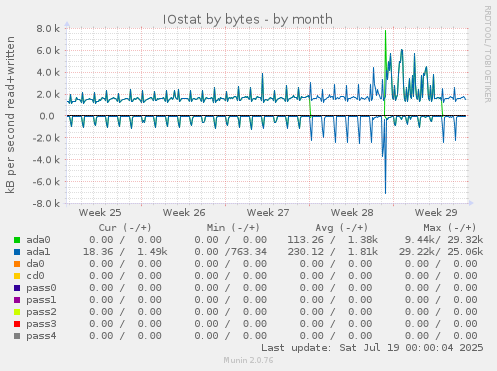This screenshot has width=497, height=371.
Task: Click the 'Avg (-/+)' column header
Action: 342,228
